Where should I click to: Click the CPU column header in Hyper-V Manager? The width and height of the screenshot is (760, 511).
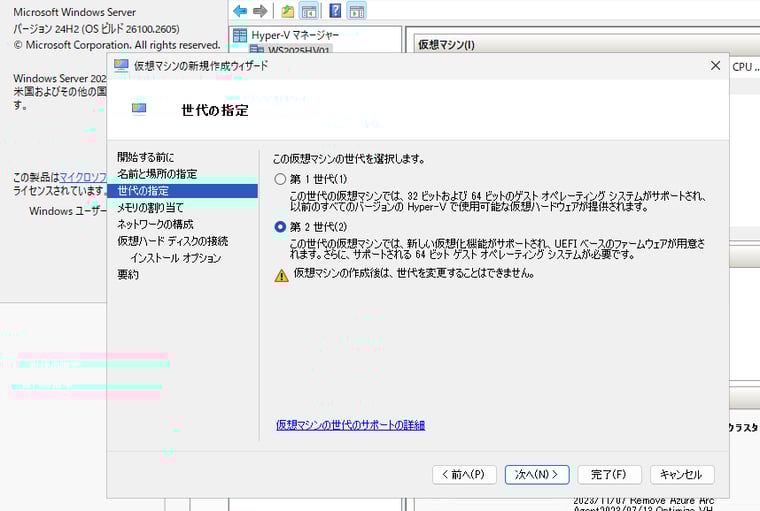(x=745, y=67)
